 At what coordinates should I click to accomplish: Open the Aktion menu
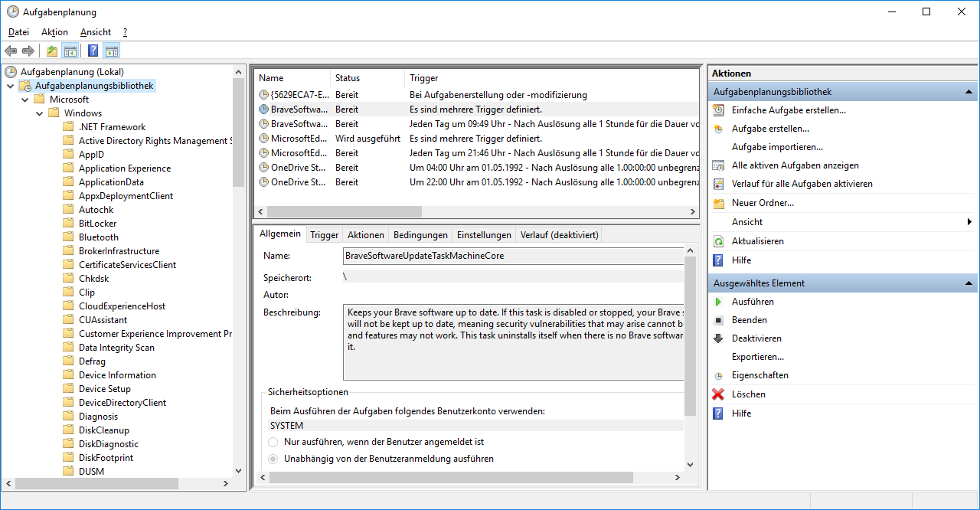tap(54, 32)
